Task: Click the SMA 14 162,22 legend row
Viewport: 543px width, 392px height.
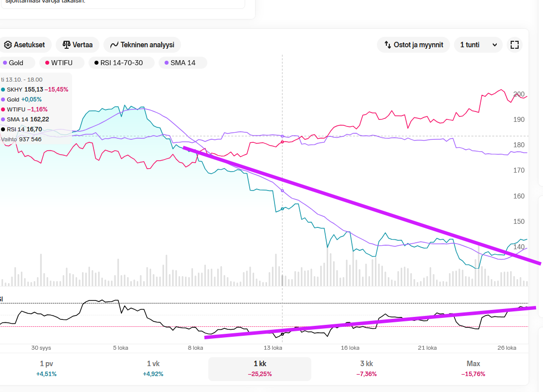Action: (25, 119)
